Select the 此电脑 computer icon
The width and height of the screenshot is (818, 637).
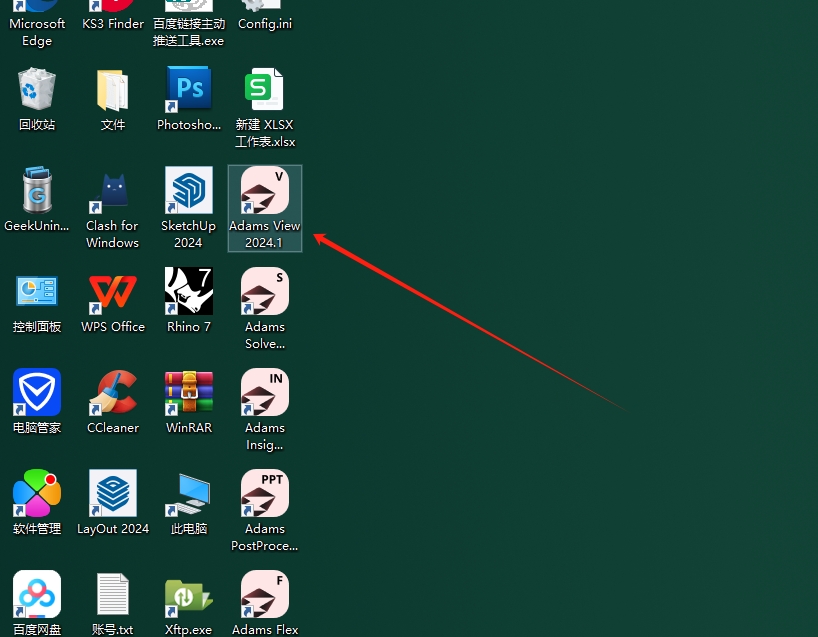click(188, 495)
